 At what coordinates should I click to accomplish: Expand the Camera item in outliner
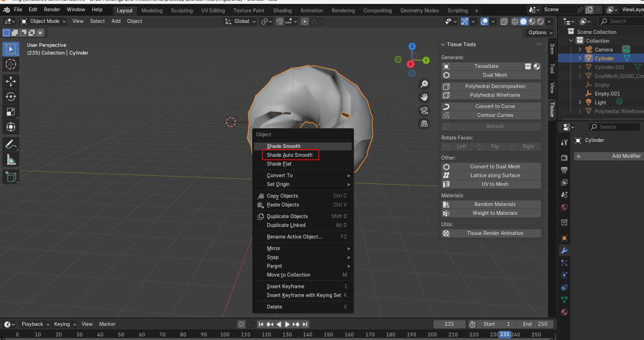580,50
